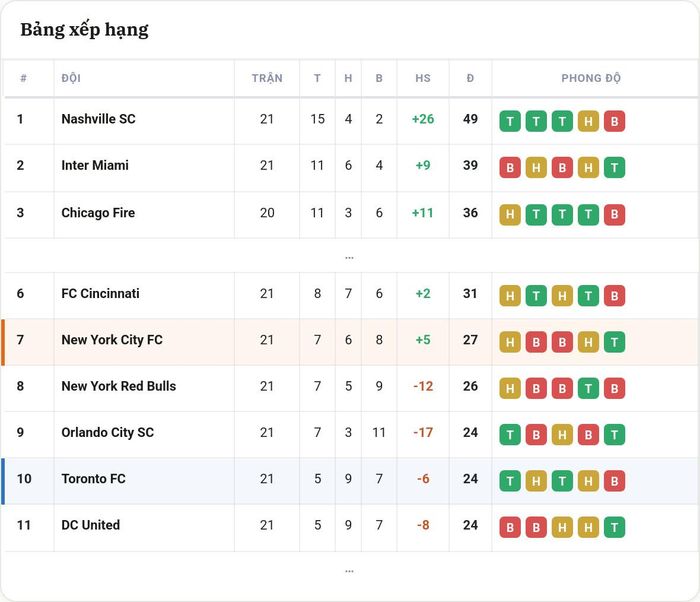The width and height of the screenshot is (700, 602).
Task: Open the Toronto FC team name
Action: click(93, 479)
